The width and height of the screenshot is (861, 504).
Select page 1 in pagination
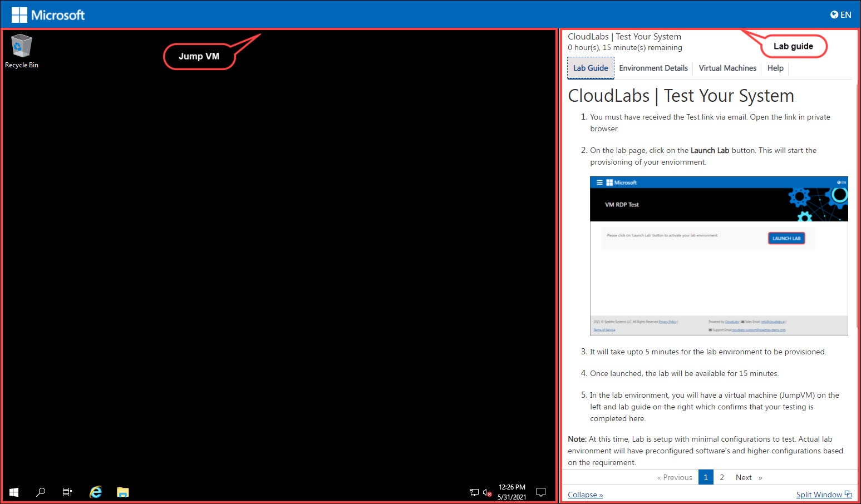pyautogui.click(x=706, y=477)
